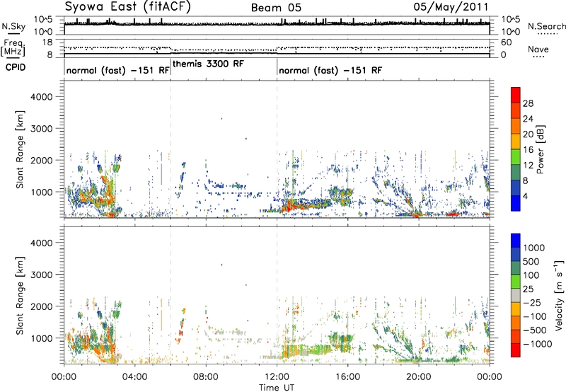This screenshot has height=392, width=566.
Task: Click the '3000' tick of the velocity panel
Action: (x=42, y=275)
